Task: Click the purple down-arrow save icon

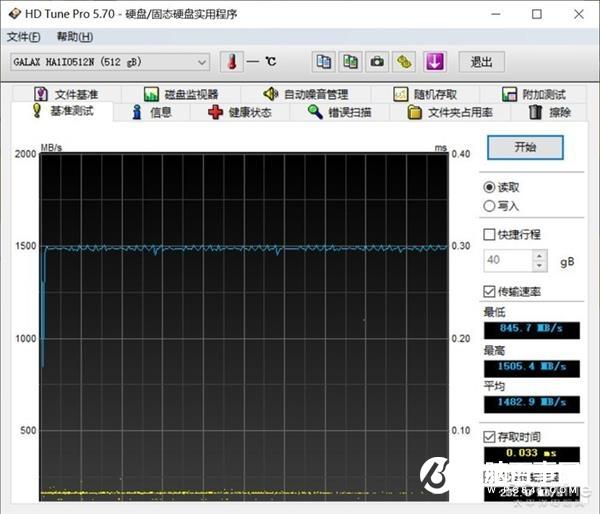Action: click(435, 62)
